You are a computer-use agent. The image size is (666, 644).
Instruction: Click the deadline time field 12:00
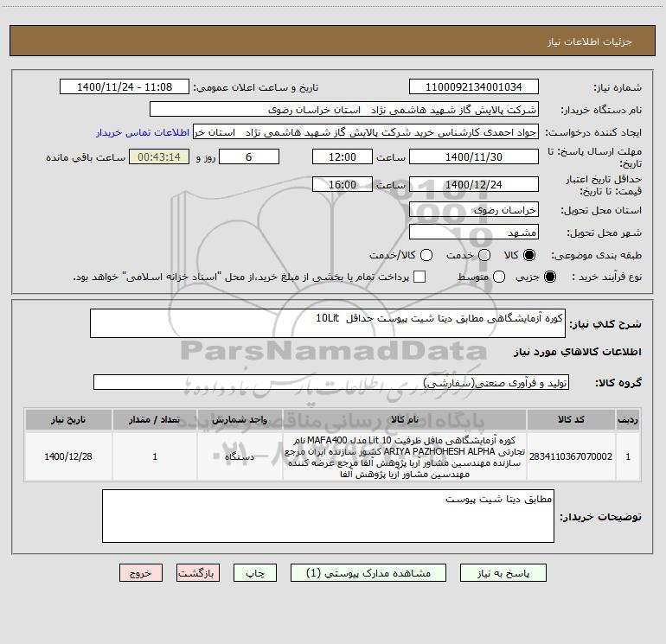pos(343,157)
